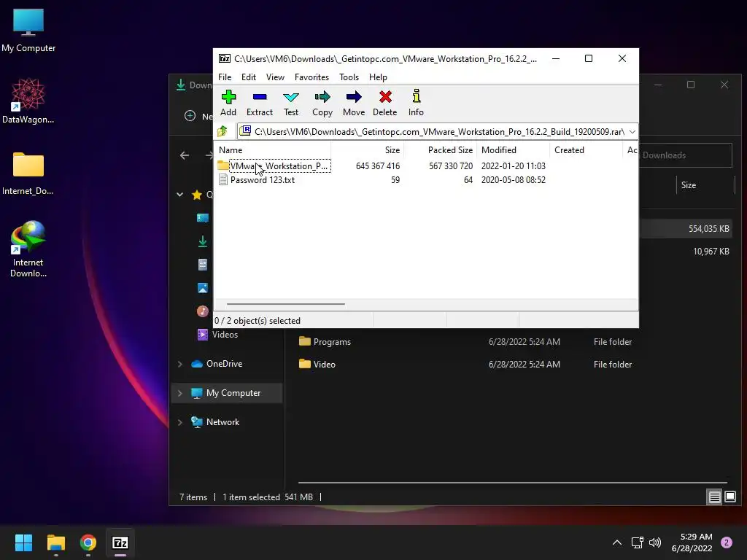Sort by the Size column in 7-Zip
The image size is (747, 560).
368,150
